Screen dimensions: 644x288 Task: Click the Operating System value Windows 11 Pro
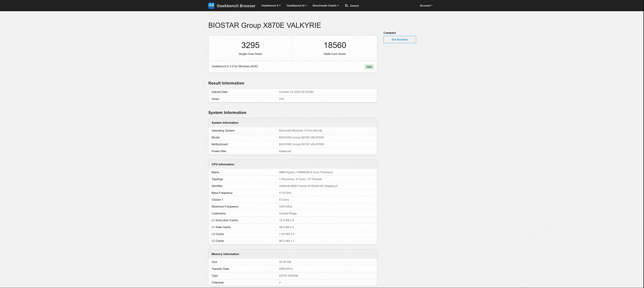(301, 130)
